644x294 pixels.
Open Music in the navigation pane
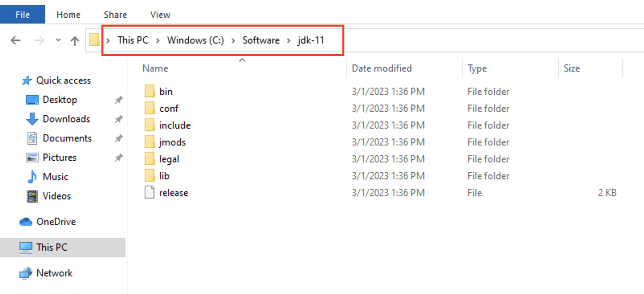pyautogui.click(x=55, y=177)
